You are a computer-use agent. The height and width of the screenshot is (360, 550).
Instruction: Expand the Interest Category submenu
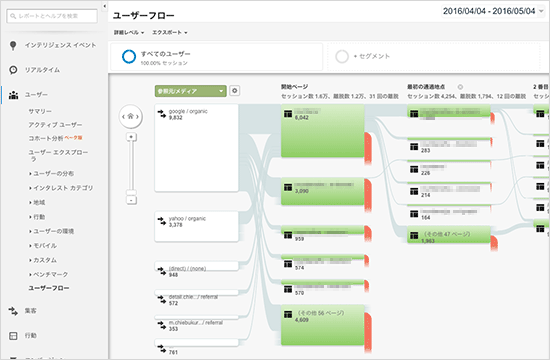tap(61, 188)
